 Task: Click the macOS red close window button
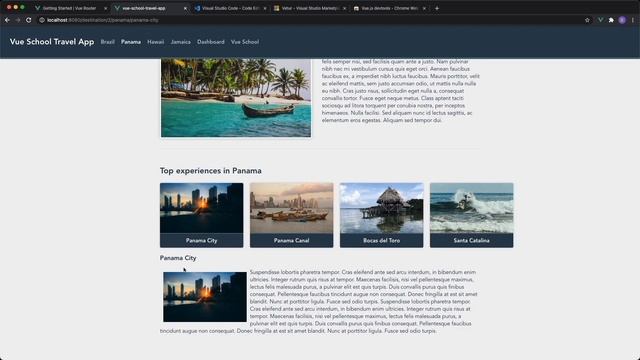[9, 7]
